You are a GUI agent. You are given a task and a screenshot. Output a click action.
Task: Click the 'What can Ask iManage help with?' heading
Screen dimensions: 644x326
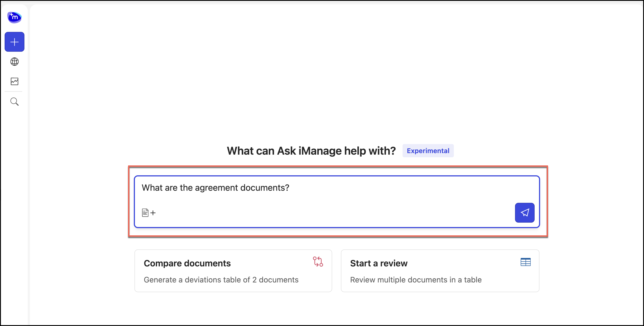click(311, 151)
